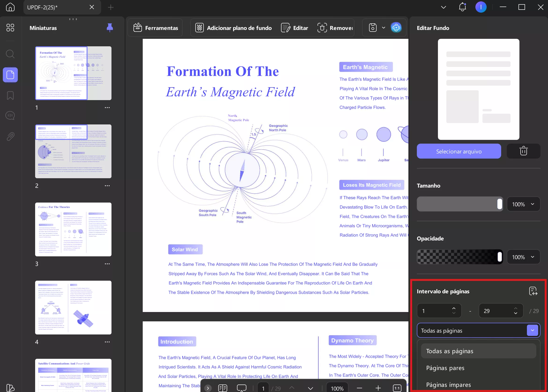Expand the Opacidade 100% dropdown
Viewport: 548px width, 392px height.
[523, 257]
